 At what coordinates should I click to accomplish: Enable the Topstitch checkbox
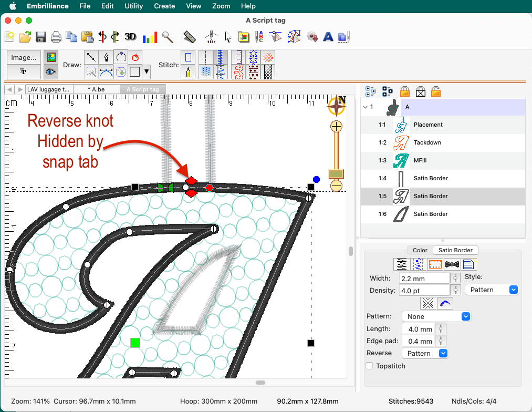click(370, 366)
